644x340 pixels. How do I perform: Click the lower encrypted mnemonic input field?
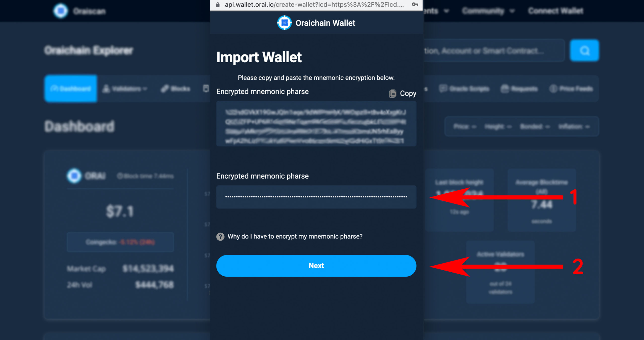(x=316, y=197)
